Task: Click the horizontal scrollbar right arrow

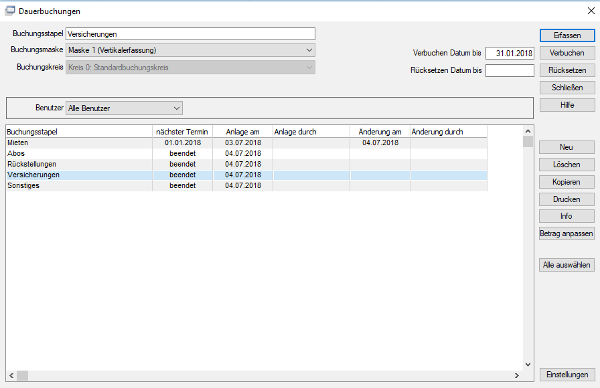Action: [x=517, y=376]
